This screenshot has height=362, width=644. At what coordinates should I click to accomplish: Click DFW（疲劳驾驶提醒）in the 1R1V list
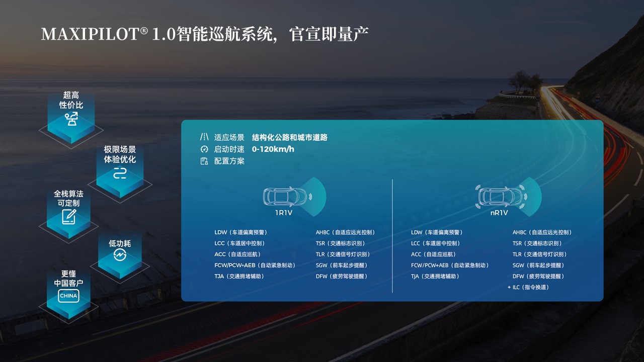point(342,277)
